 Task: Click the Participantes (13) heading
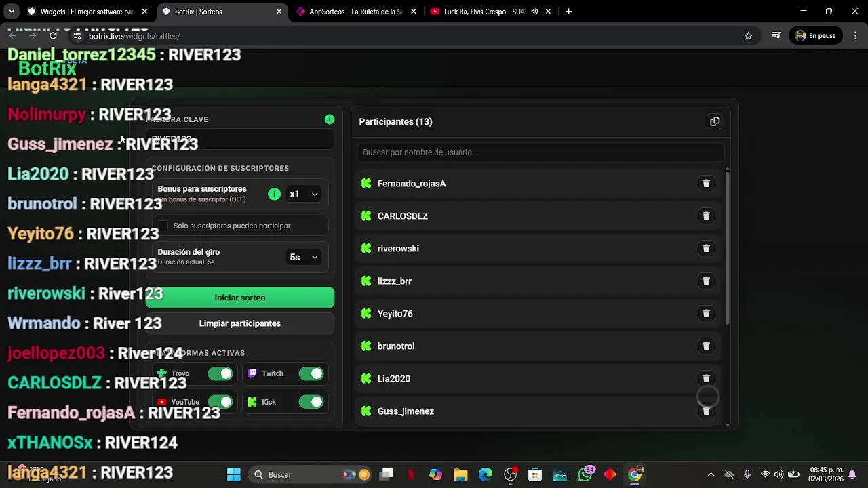[395, 122]
